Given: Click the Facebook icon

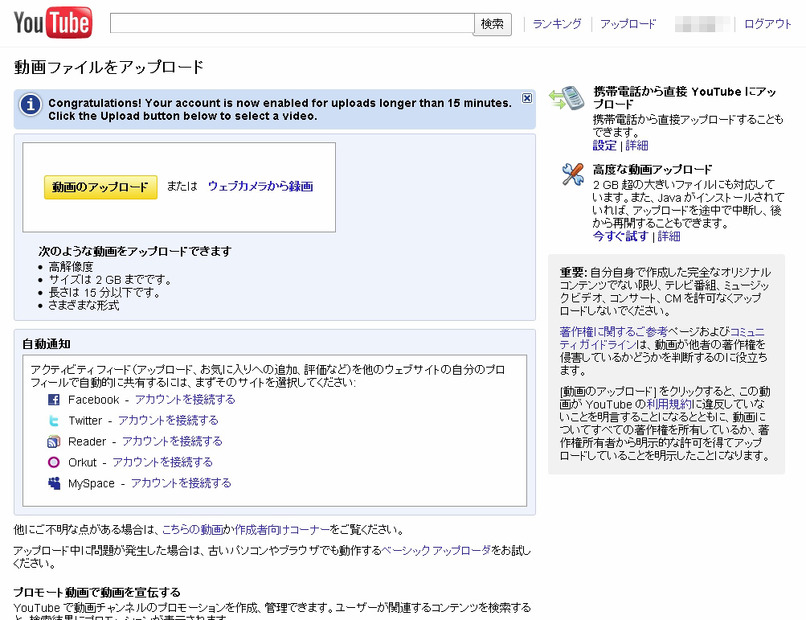Looking at the screenshot, I should tap(53, 399).
